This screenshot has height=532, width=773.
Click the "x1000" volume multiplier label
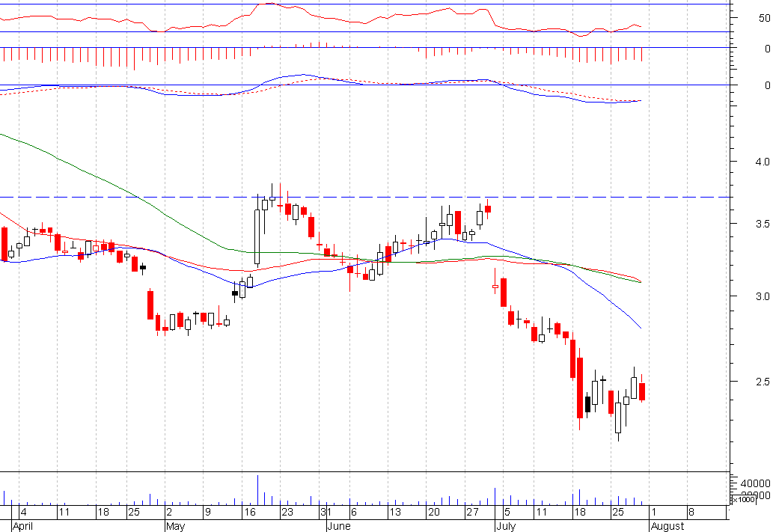pyautogui.click(x=744, y=500)
